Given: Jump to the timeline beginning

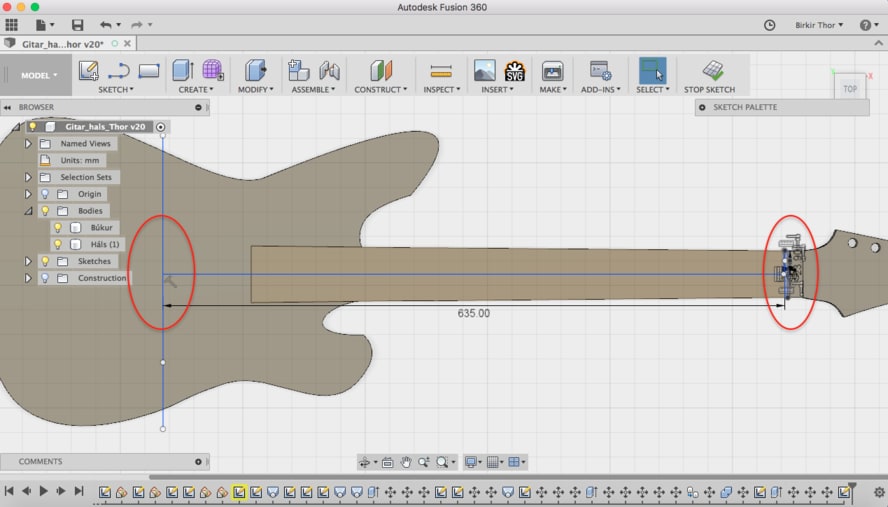Looking at the screenshot, I should [8, 491].
